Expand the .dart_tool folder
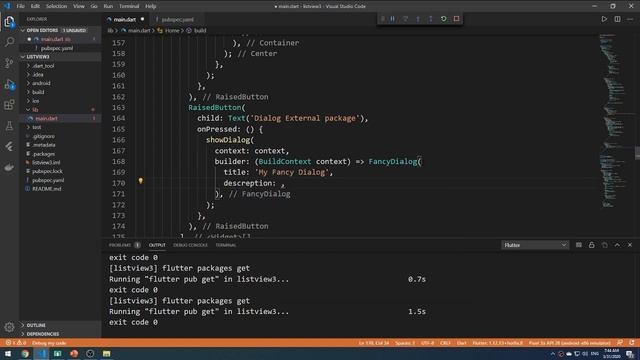Screen dimensions: 640x360 coord(60,66)
